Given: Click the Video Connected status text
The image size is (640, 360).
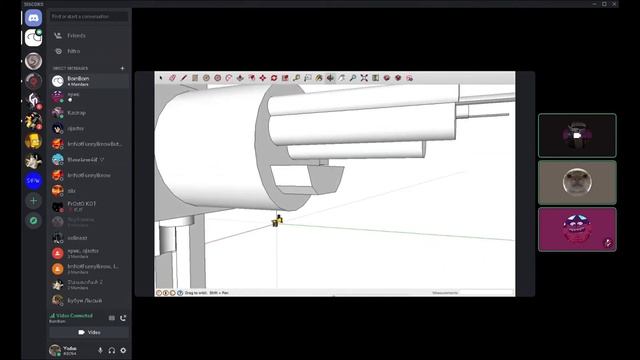Looking at the screenshot, I should [74, 316].
